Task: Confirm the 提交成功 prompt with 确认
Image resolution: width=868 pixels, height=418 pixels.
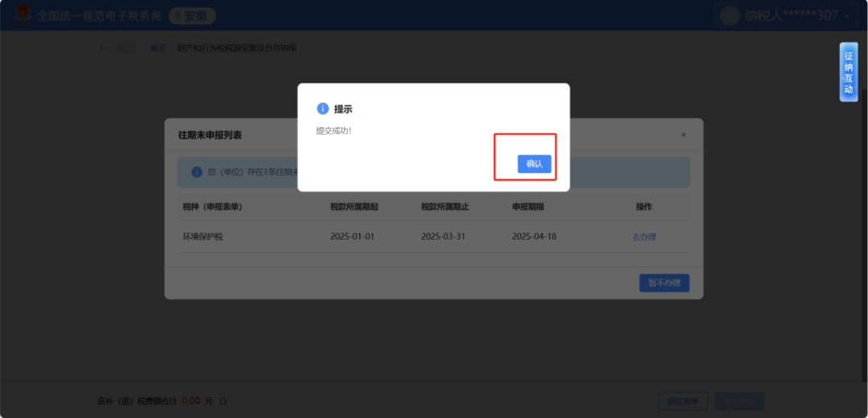Action: 534,164
